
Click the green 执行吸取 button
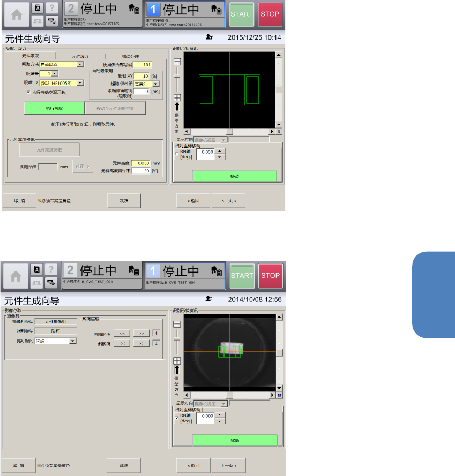(54, 108)
